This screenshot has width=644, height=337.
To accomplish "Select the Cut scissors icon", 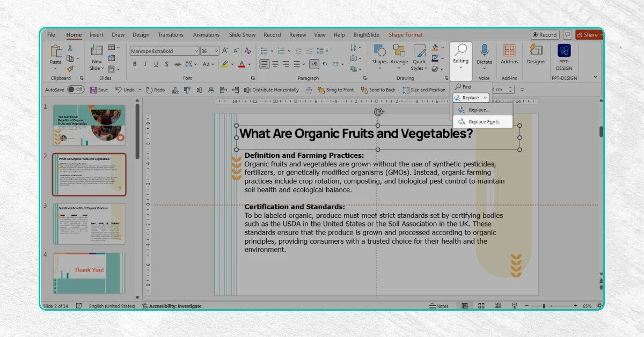I will [x=70, y=48].
